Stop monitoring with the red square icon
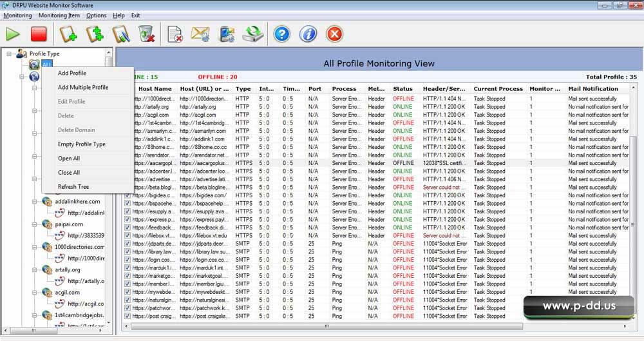This screenshot has width=644, height=341. click(x=39, y=34)
